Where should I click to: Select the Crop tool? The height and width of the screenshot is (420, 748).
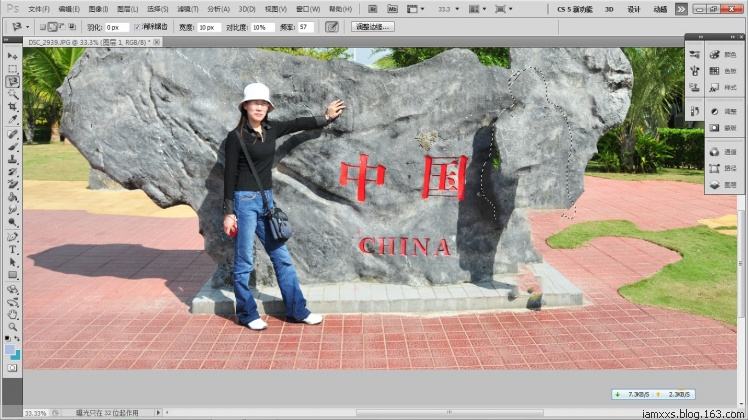pyautogui.click(x=12, y=107)
